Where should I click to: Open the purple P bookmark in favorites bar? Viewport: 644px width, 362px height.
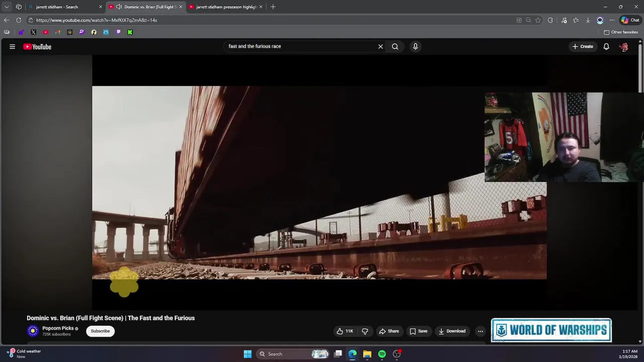click(82, 32)
